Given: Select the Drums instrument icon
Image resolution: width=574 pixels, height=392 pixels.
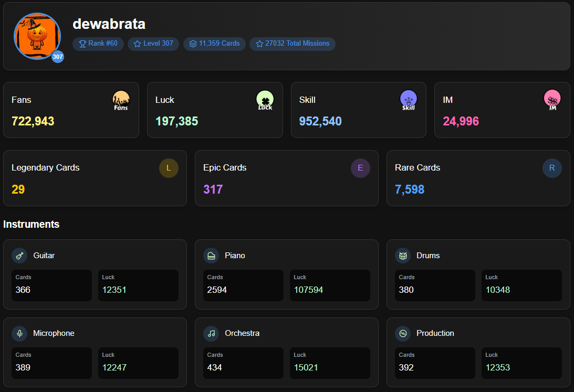Looking at the screenshot, I should click(403, 256).
